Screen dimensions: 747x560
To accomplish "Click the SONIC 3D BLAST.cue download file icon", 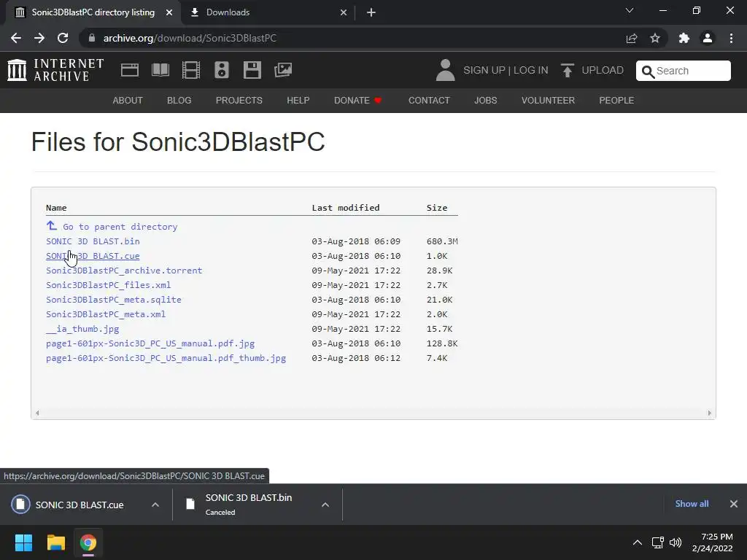I will point(20,505).
